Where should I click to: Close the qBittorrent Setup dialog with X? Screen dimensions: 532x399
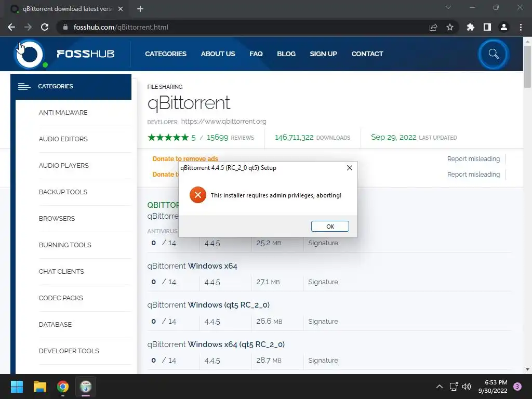point(350,168)
